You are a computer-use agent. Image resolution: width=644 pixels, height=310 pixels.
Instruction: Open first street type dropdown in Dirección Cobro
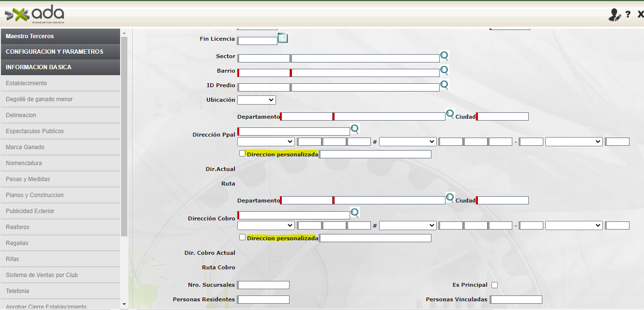tap(266, 226)
